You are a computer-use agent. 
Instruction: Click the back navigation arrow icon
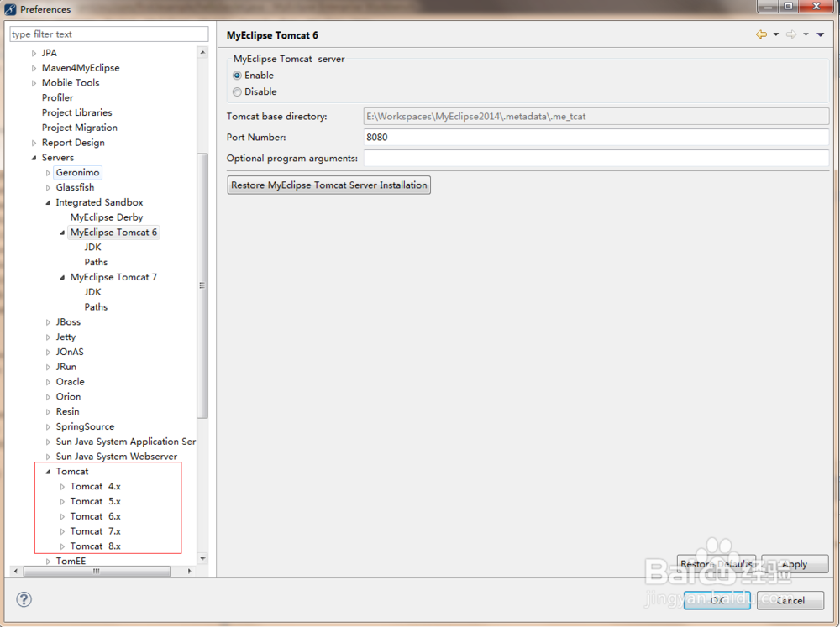click(761, 34)
